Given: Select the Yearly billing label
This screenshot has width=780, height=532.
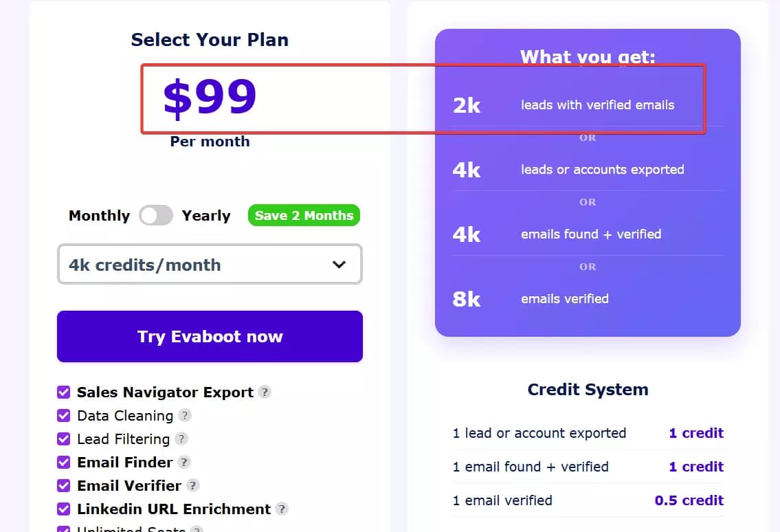Looking at the screenshot, I should 205,215.
